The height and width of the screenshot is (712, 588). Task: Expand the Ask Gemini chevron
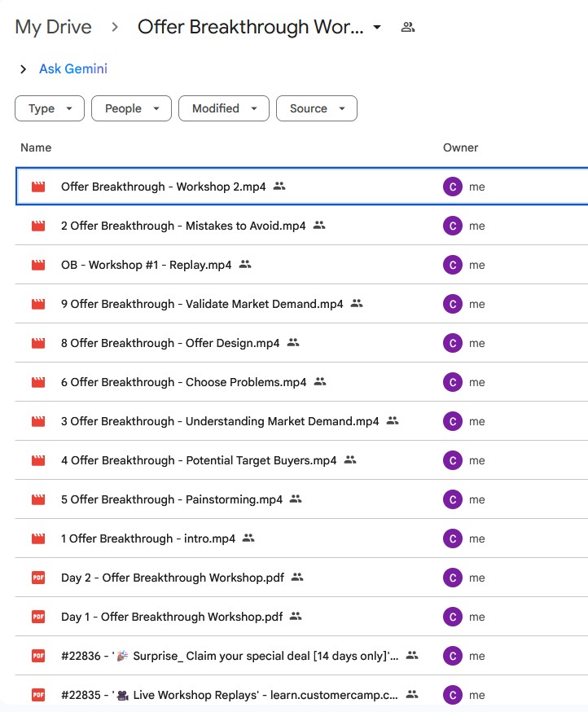click(23, 69)
